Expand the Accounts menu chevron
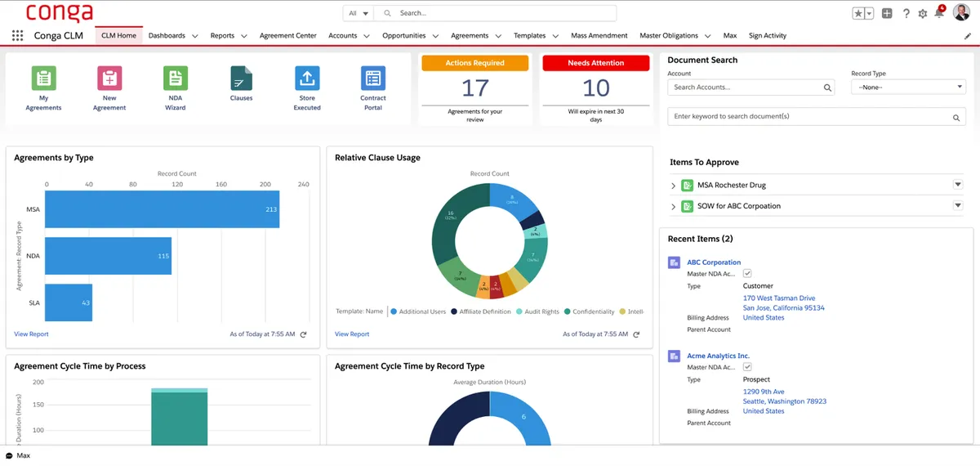 (x=367, y=36)
